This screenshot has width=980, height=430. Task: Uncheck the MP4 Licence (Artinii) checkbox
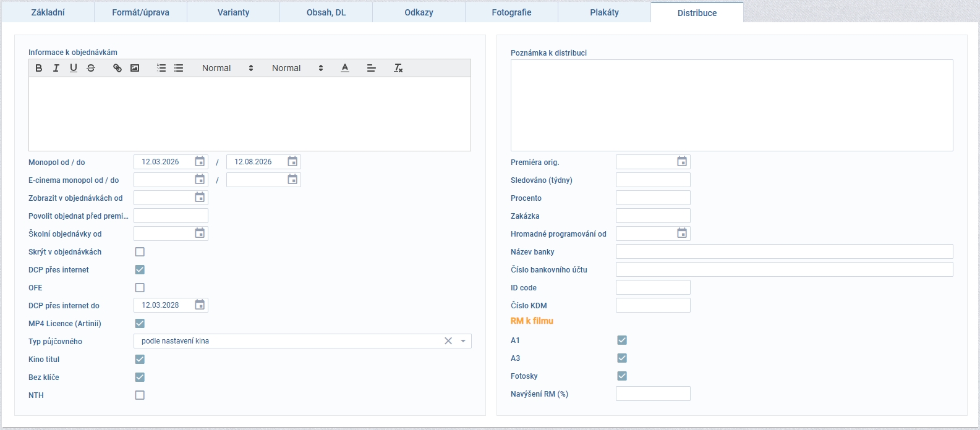pos(140,324)
